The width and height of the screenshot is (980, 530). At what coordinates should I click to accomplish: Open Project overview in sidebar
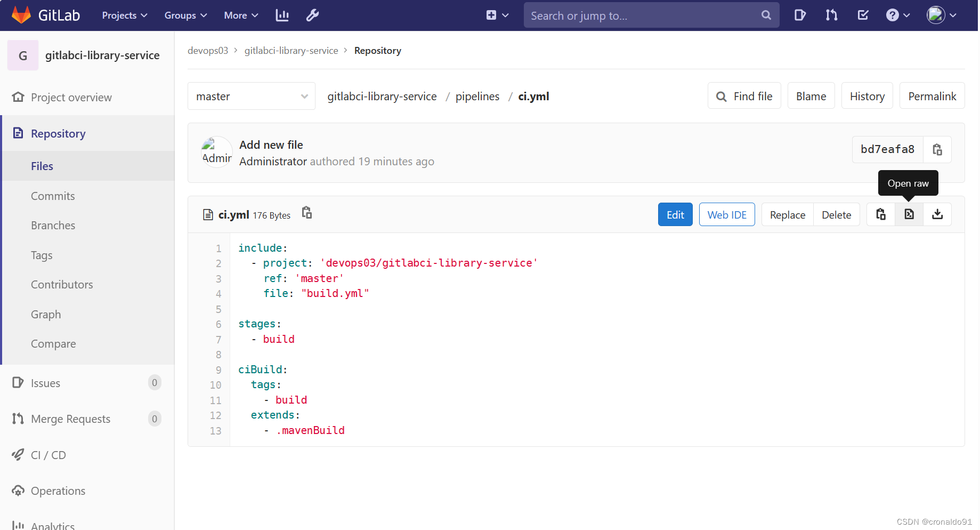point(87,97)
